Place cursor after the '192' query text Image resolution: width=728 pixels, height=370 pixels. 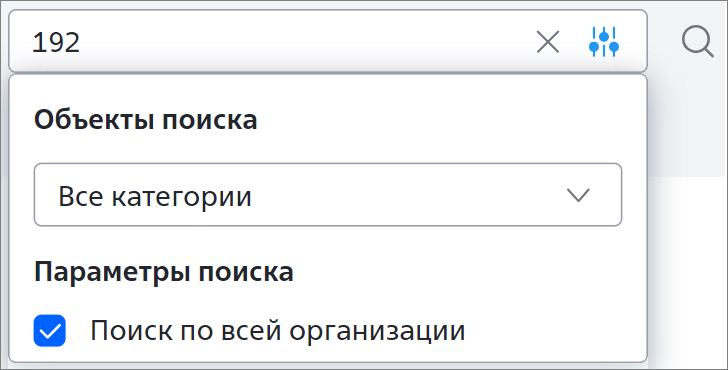click(x=82, y=42)
